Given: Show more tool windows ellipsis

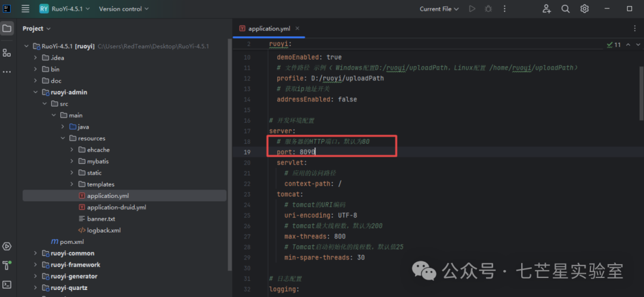Looking at the screenshot, I should [7, 72].
